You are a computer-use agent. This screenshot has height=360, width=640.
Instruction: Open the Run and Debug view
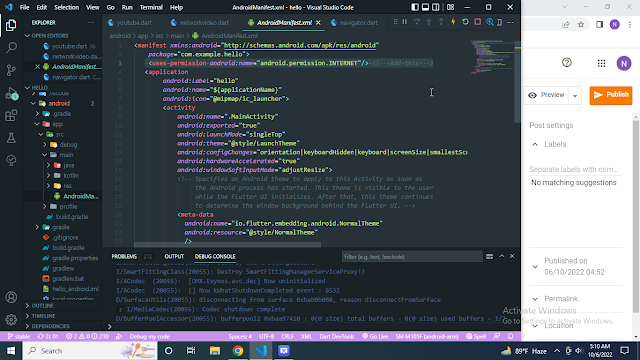[11, 93]
